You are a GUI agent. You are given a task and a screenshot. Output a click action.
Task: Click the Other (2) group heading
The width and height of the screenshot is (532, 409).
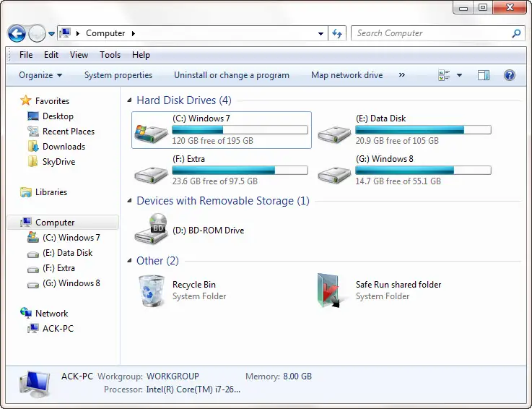[x=157, y=261]
